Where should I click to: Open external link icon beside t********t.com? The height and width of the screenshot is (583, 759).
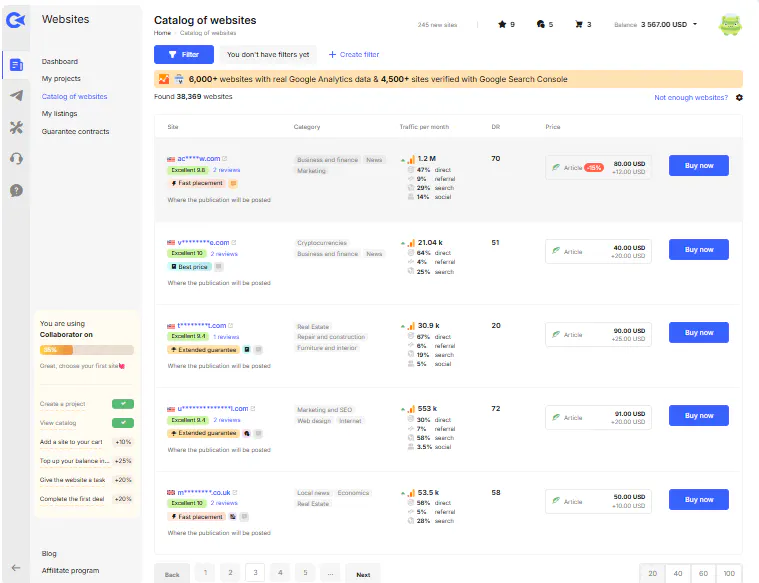[230, 325]
